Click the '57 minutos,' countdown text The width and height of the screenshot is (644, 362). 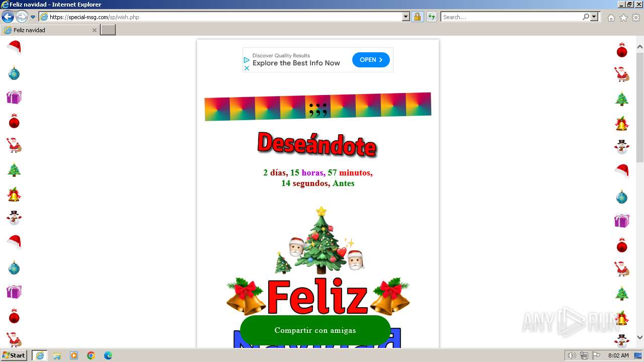click(x=350, y=172)
